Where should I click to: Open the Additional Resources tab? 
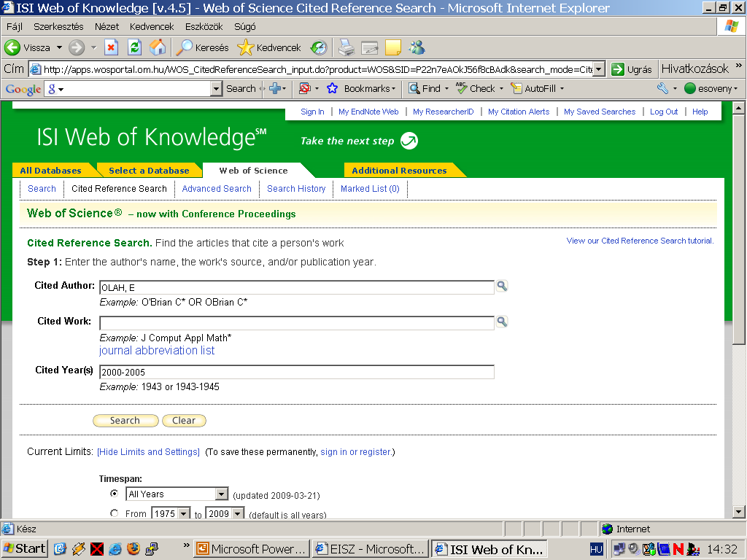pos(399,171)
